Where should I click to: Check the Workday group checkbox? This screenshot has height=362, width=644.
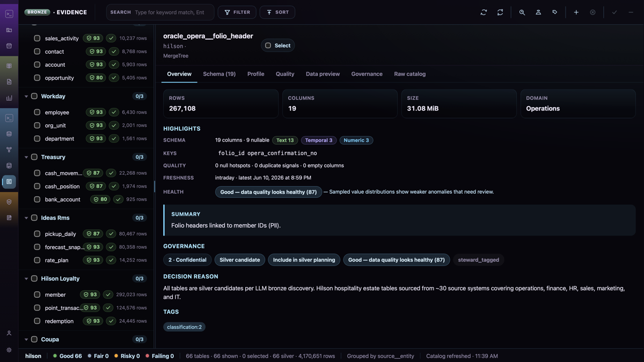point(34,97)
